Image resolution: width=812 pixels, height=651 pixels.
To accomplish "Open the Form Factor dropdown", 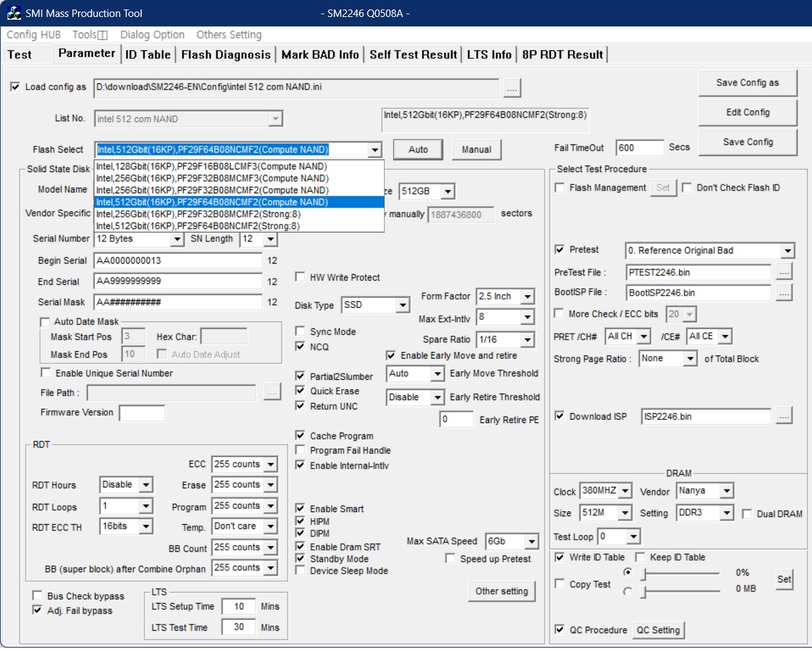I will point(527,296).
